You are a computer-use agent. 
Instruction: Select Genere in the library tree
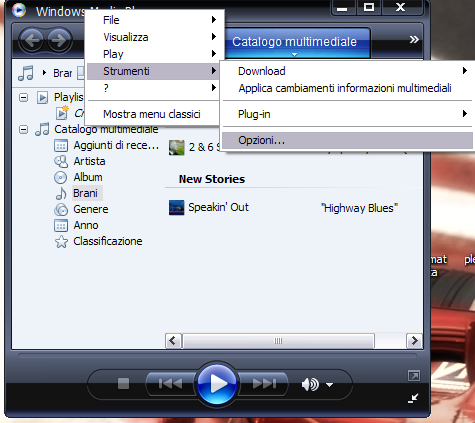click(x=91, y=209)
